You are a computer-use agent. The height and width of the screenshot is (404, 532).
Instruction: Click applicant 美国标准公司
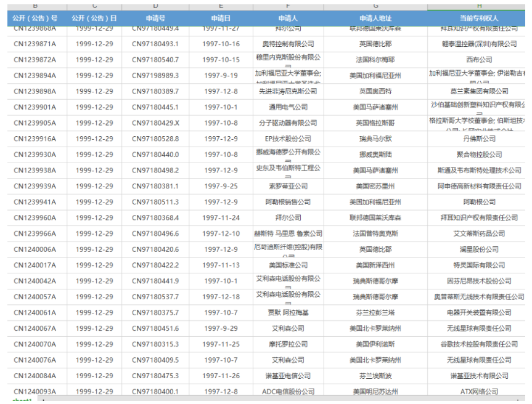pyautogui.click(x=288, y=265)
